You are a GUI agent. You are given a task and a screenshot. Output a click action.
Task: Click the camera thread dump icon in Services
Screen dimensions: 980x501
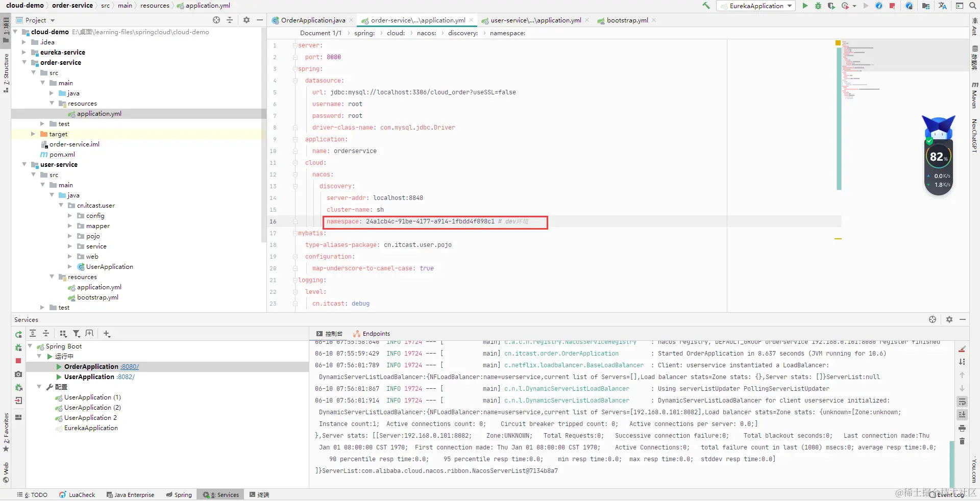click(18, 374)
